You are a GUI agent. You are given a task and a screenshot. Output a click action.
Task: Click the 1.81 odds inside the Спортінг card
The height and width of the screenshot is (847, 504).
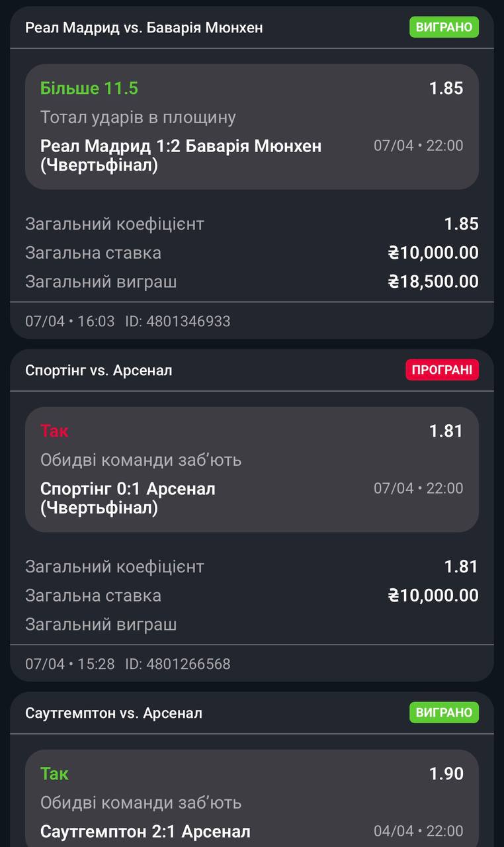click(x=446, y=431)
